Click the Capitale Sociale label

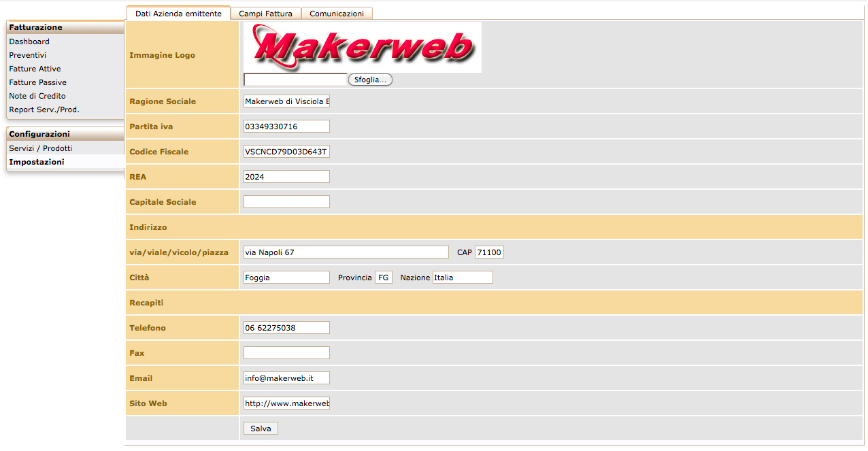(x=163, y=202)
